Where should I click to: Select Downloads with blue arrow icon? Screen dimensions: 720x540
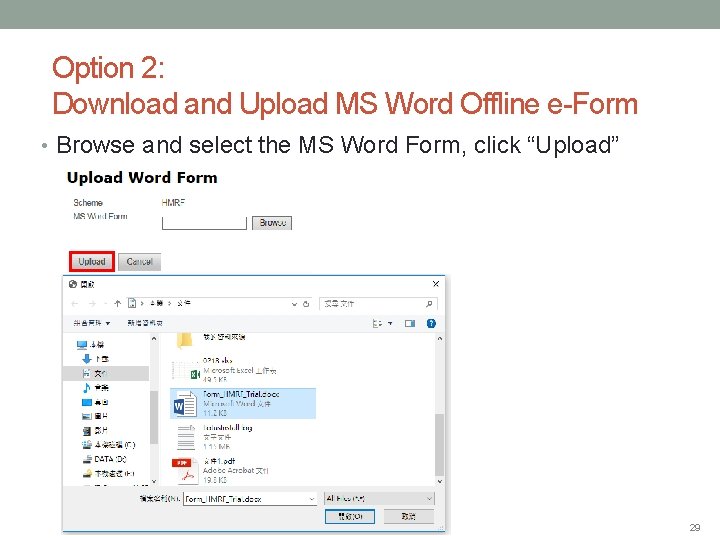(x=95, y=359)
